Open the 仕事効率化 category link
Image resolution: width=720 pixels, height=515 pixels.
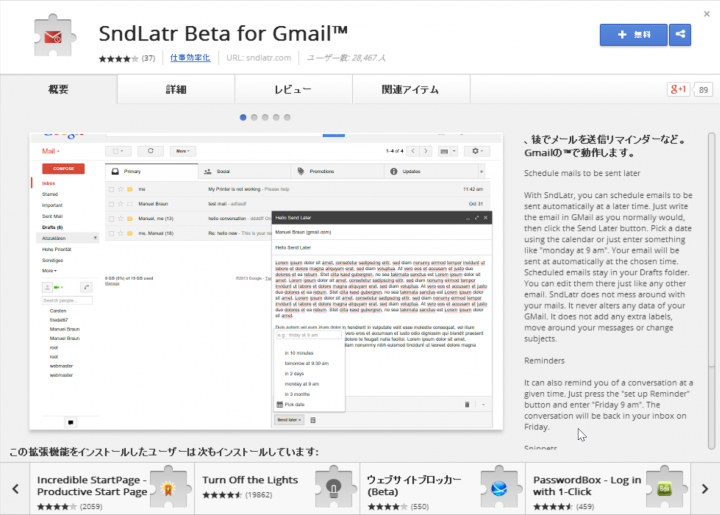pos(190,58)
